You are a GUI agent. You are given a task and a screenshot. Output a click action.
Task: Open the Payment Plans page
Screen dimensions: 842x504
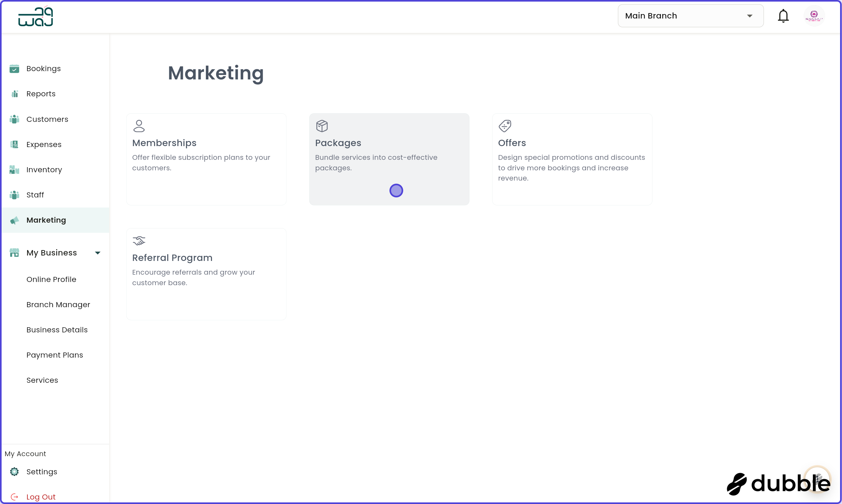coord(55,355)
